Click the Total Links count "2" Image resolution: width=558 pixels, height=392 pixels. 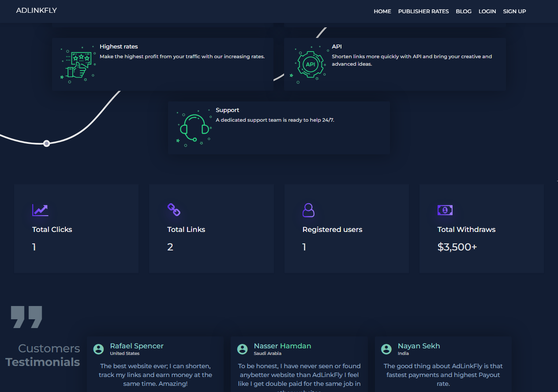click(x=170, y=247)
